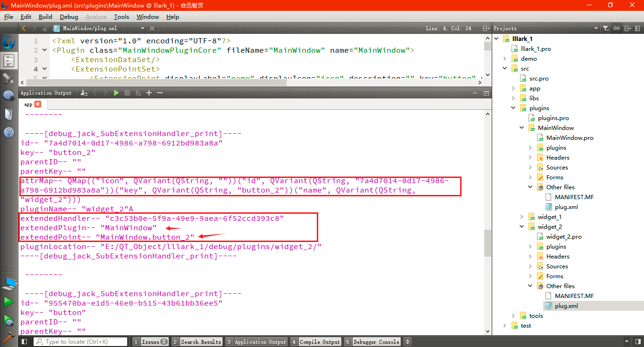Open Help mode from the left sidebar

(x=9, y=132)
